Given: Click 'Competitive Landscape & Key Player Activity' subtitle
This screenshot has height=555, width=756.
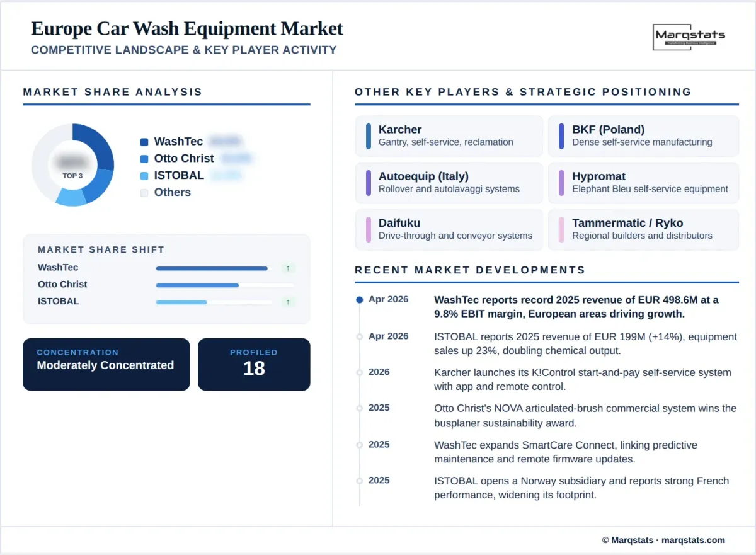Looking at the screenshot, I should point(183,50).
